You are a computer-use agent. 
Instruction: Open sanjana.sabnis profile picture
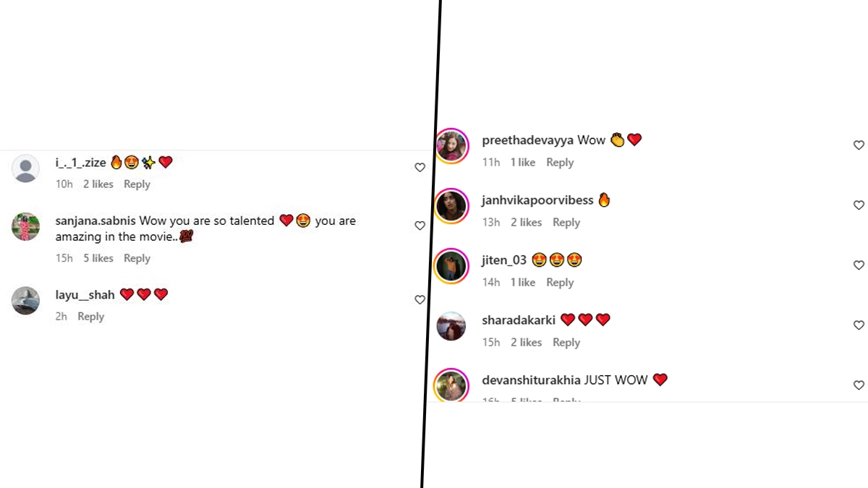point(26,227)
